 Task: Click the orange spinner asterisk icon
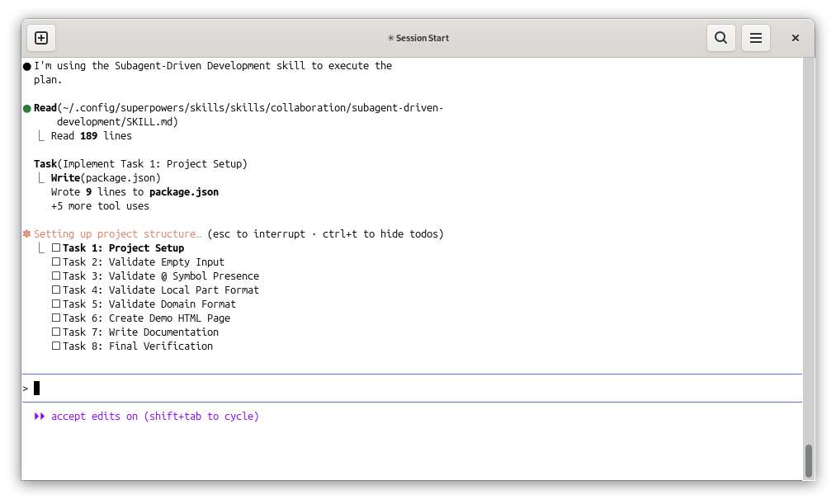click(x=27, y=234)
